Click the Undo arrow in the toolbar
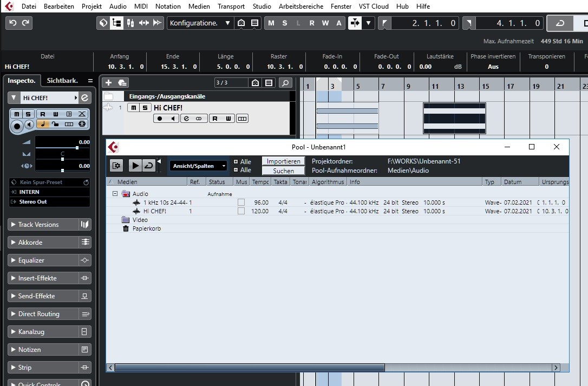Screen dimensions: 588x386 (x=13, y=23)
